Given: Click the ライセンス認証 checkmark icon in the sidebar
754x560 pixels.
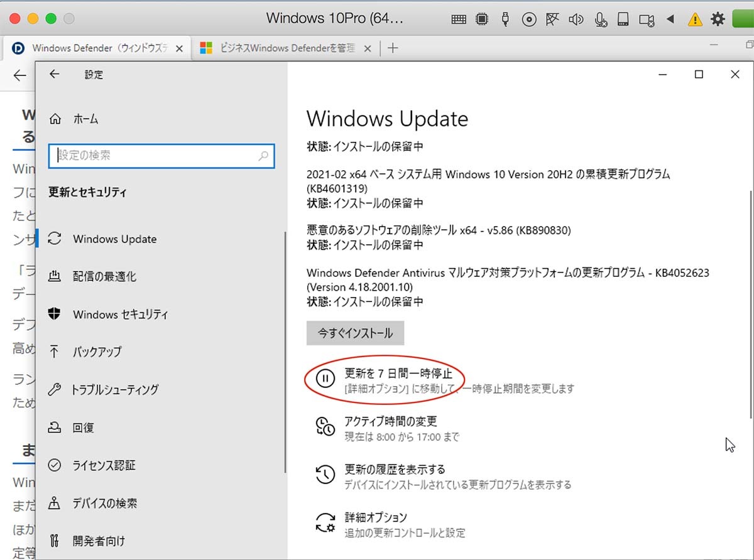Looking at the screenshot, I should (x=55, y=465).
